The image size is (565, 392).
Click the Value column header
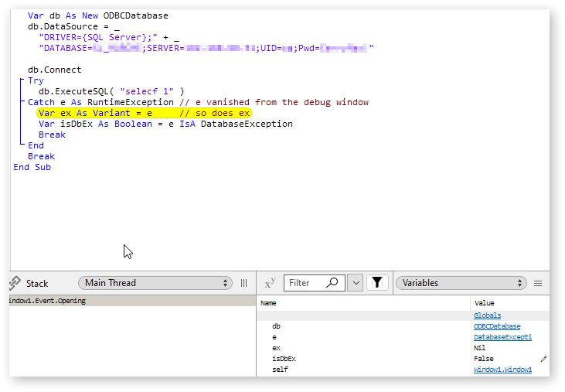484,303
